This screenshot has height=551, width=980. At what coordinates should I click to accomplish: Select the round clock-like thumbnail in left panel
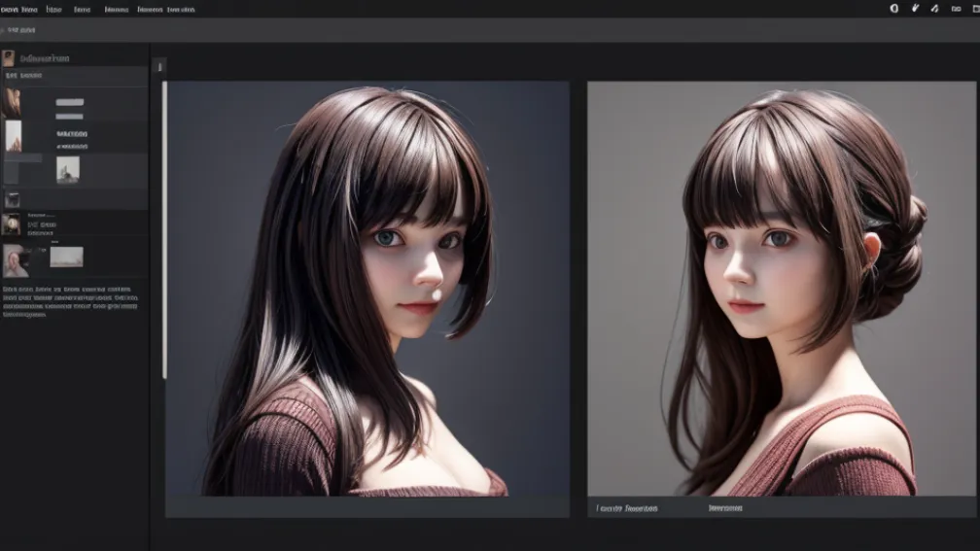point(11,224)
